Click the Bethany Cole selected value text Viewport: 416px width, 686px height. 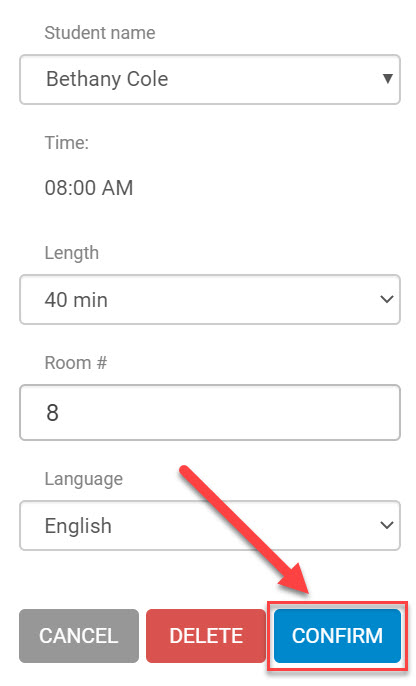tap(107, 79)
